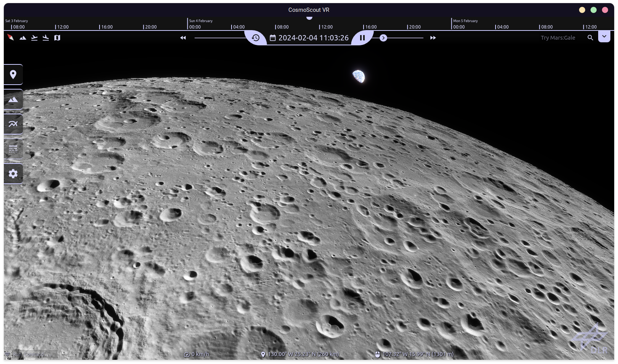Open the terrain mountain sidebar tab
Screen dimensions: 618x364
point(13,99)
